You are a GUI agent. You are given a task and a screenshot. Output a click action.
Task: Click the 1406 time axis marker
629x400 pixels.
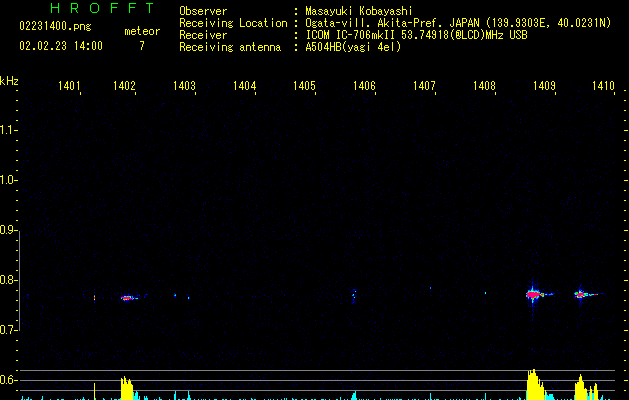[364, 86]
